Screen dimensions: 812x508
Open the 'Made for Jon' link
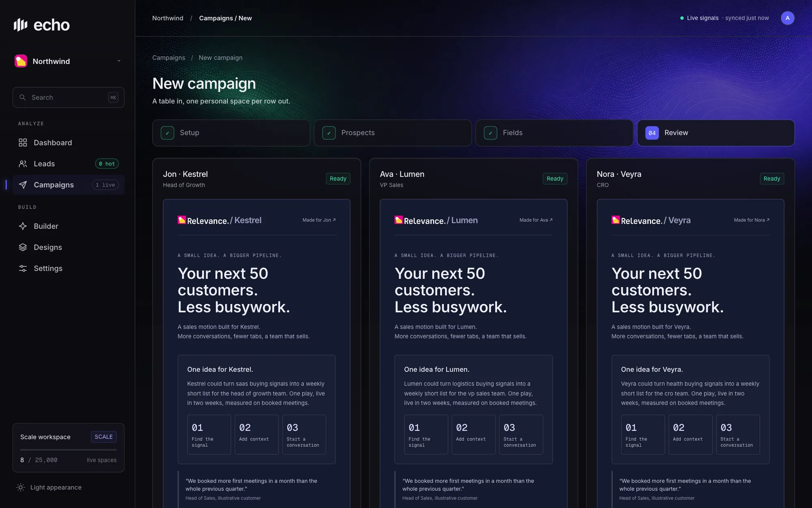click(319, 220)
